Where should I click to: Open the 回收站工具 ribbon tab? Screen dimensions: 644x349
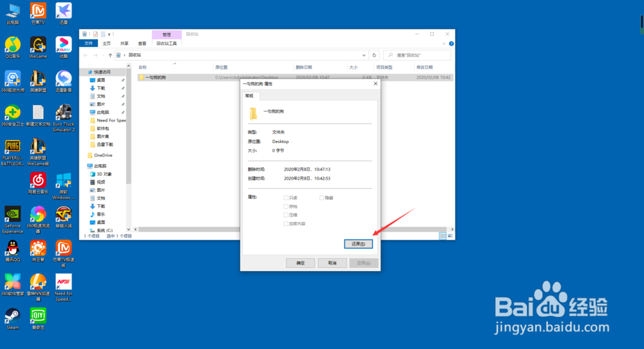point(166,44)
